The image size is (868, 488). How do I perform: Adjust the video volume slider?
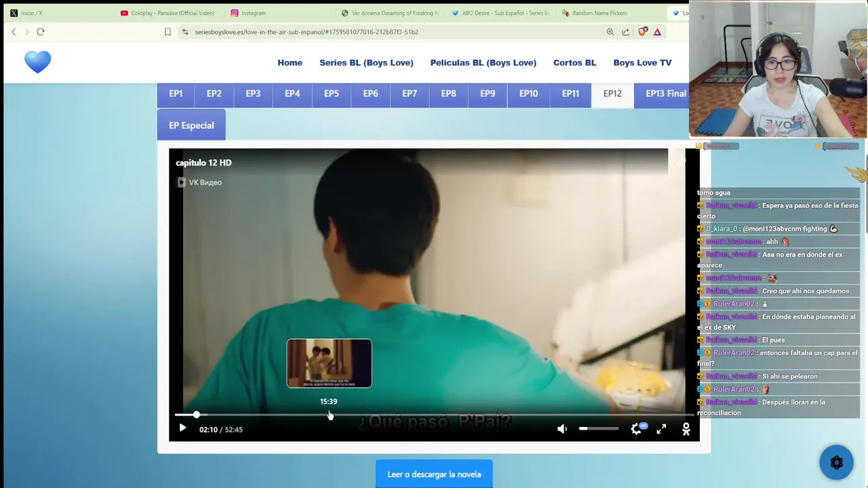tap(599, 428)
